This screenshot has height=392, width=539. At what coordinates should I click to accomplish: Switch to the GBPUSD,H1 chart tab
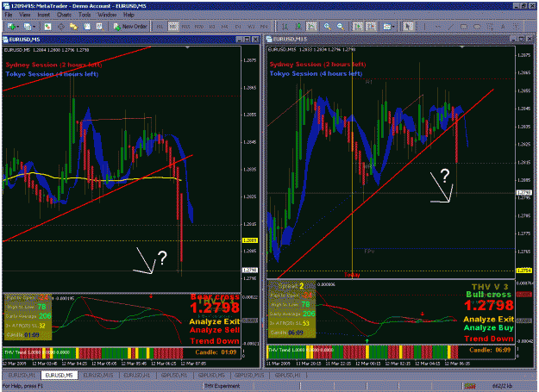point(288,376)
